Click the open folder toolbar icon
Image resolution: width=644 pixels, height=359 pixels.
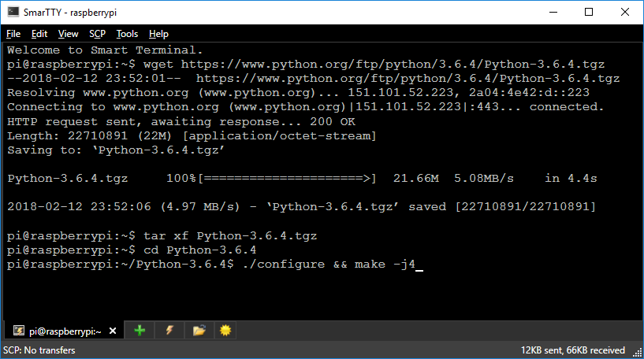pos(199,331)
